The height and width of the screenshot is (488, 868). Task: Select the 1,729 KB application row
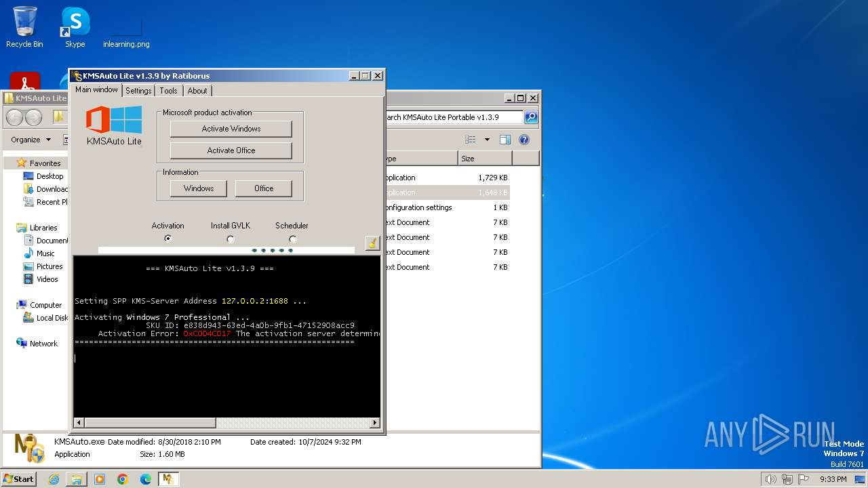tap(446, 178)
